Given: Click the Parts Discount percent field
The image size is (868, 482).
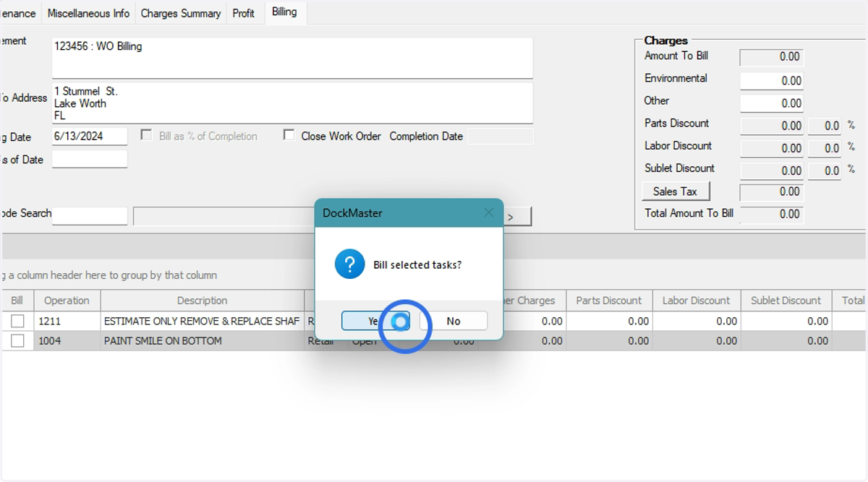Looking at the screenshot, I should click(825, 125).
